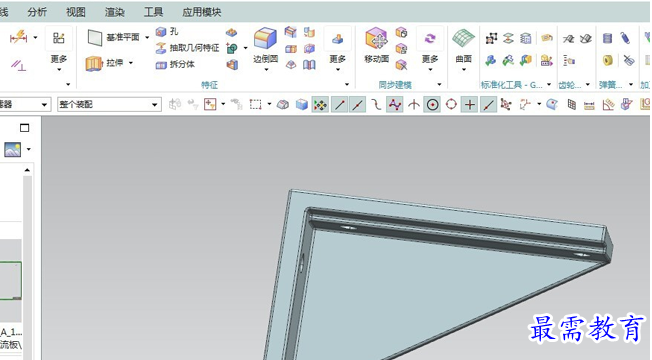This screenshot has width=652, height=360.
Task: Click the first gear modeling icon in 齿轮 group
Action: point(568,39)
